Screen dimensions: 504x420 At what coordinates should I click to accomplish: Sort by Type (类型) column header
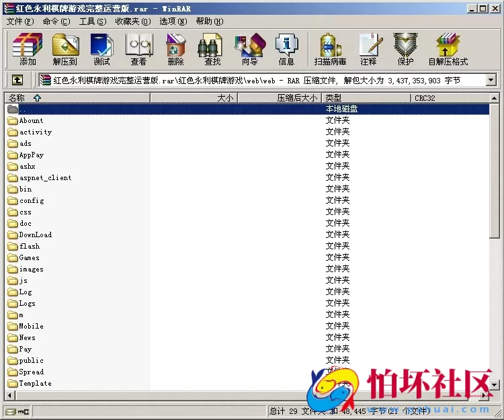(x=366, y=97)
